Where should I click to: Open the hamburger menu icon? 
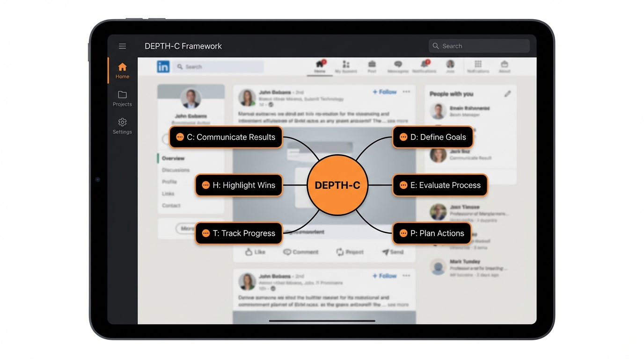click(x=122, y=46)
